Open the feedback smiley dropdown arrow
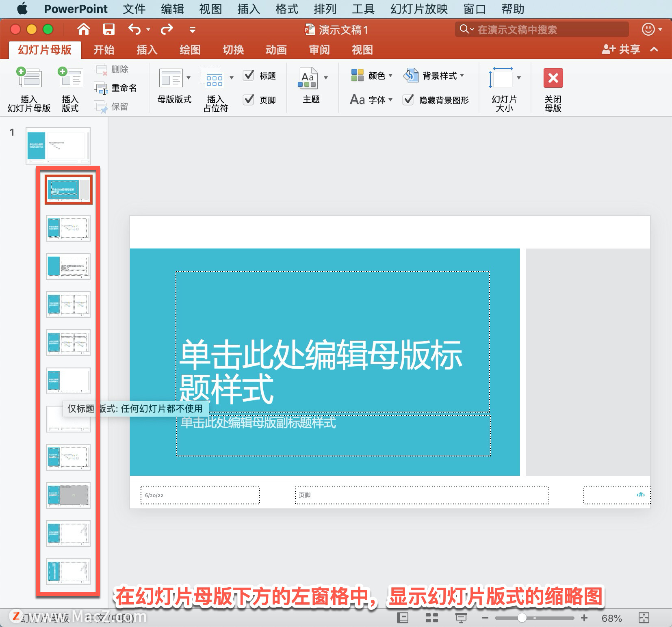The height and width of the screenshot is (627, 672). [x=660, y=29]
